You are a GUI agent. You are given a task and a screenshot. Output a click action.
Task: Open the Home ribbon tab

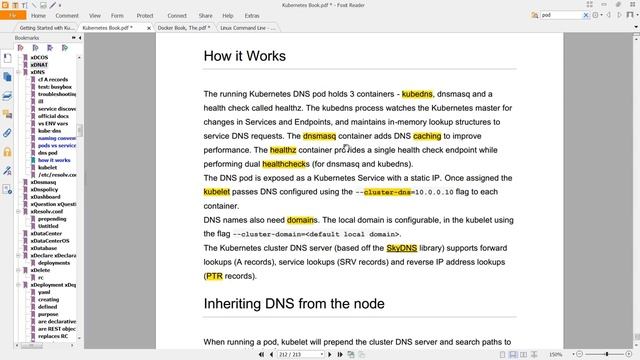click(x=38, y=16)
